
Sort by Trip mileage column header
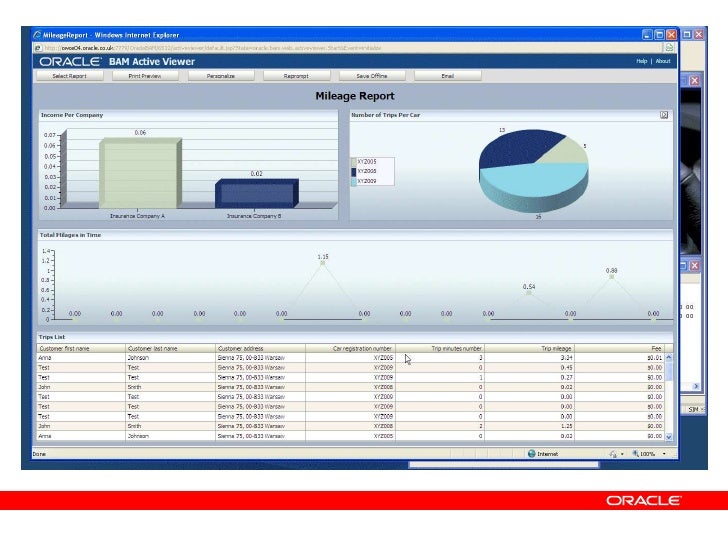pos(530,348)
